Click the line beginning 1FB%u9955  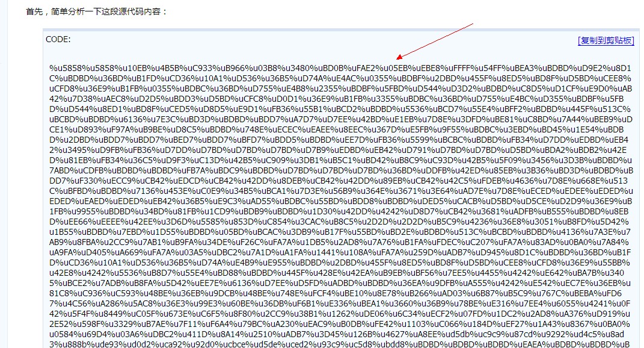(339, 211)
